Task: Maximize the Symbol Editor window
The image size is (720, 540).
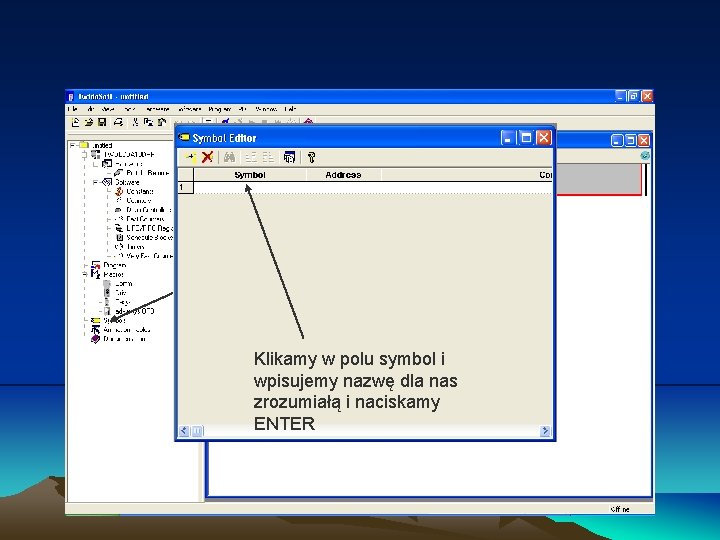Action: [526, 138]
